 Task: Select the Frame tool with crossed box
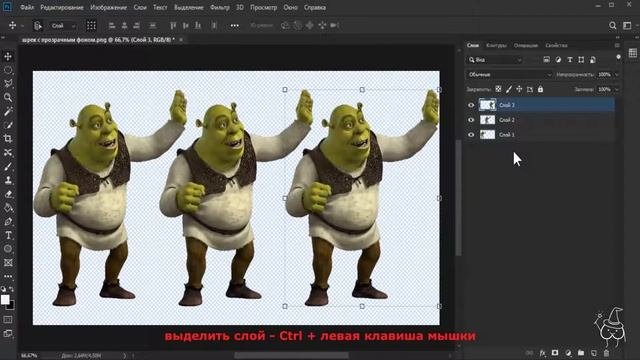8,262
